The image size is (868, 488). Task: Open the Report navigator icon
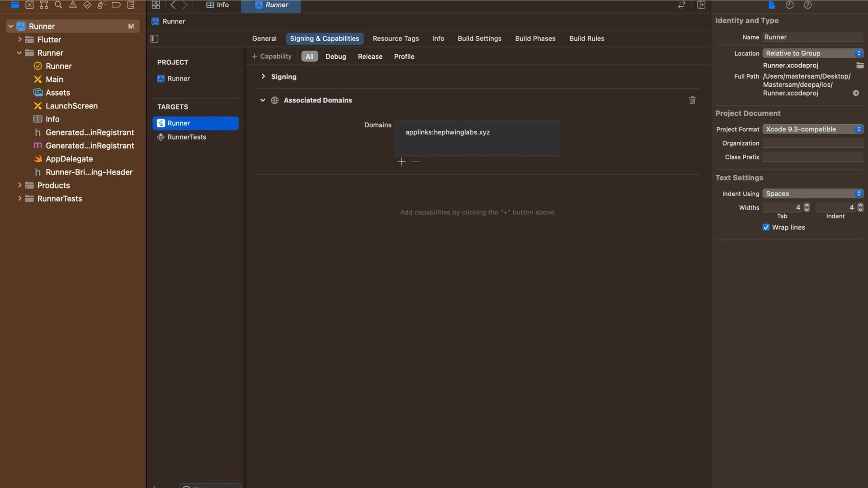pyautogui.click(x=131, y=5)
